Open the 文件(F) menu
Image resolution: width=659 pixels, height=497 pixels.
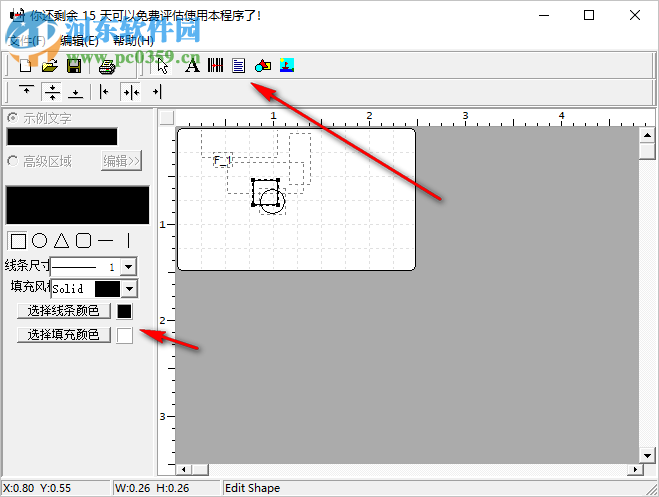click(x=27, y=41)
